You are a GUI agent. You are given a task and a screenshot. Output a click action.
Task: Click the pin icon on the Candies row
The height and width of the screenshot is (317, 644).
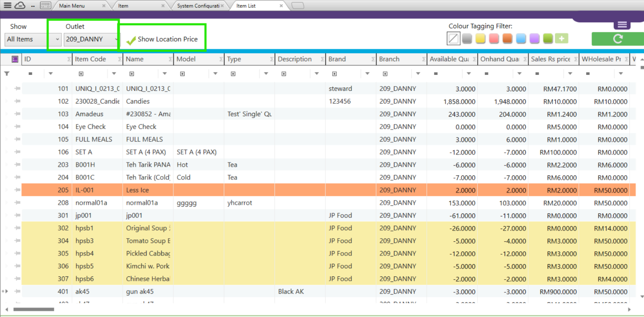click(17, 101)
